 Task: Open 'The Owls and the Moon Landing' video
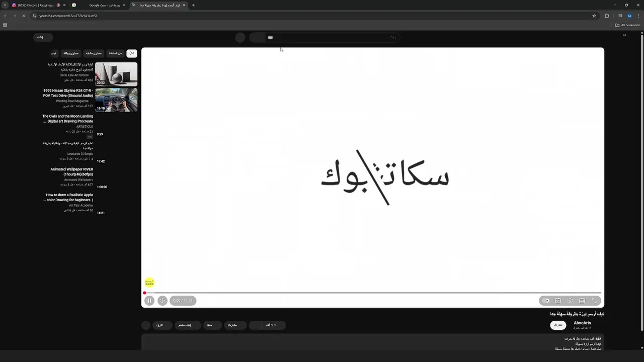pos(67,119)
